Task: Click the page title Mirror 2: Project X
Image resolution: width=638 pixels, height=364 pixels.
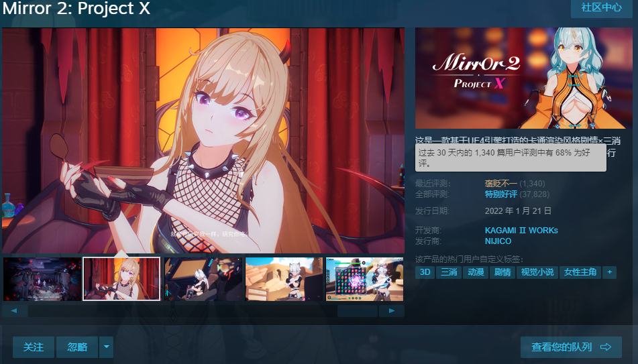Action: [76, 8]
